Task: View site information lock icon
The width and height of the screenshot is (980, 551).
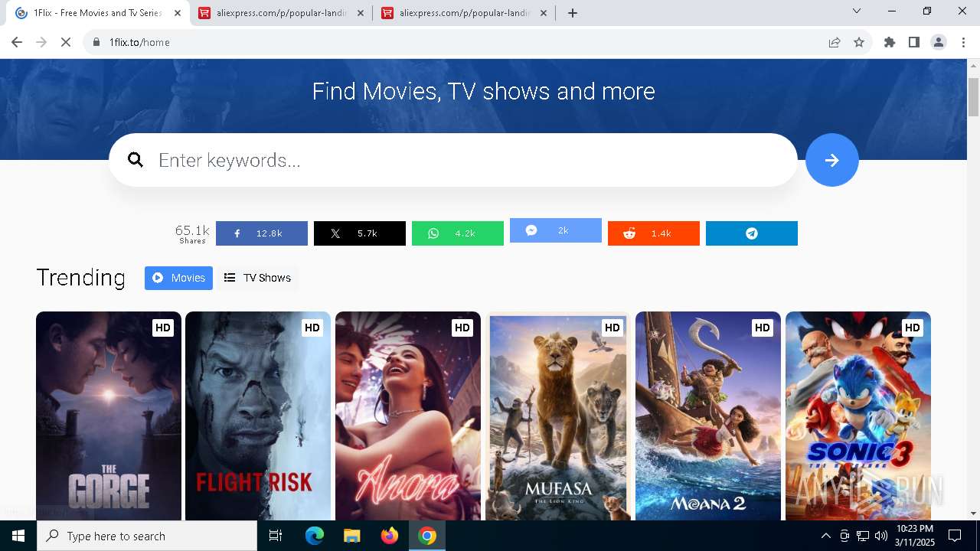Action: tap(96, 42)
